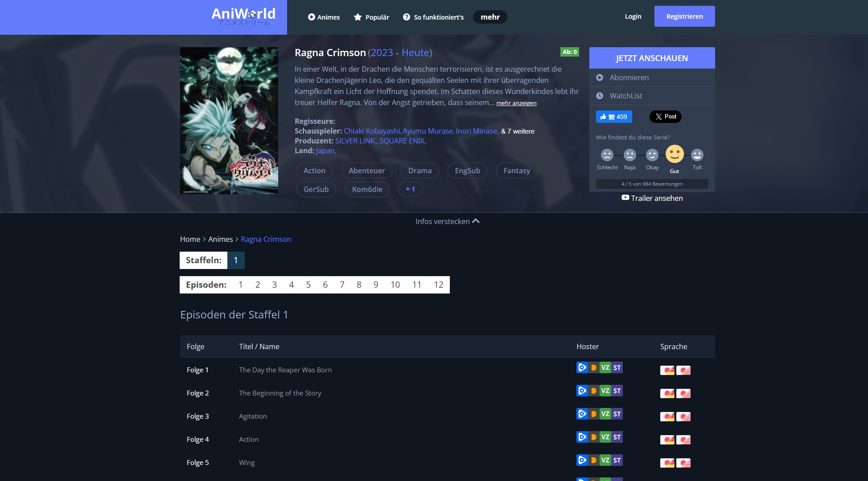The image size is (868, 481).
Task: Collapse details with Infos verstecken
Action: [447, 221]
